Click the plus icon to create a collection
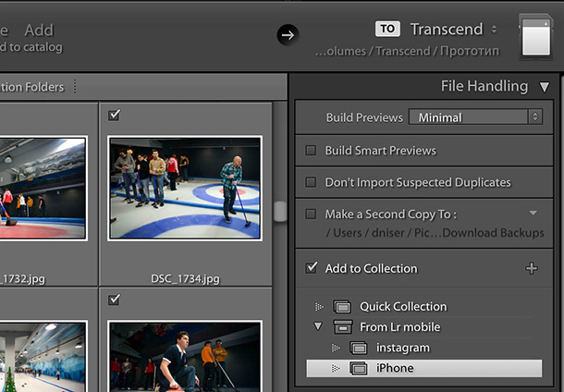 click(532, 268)
